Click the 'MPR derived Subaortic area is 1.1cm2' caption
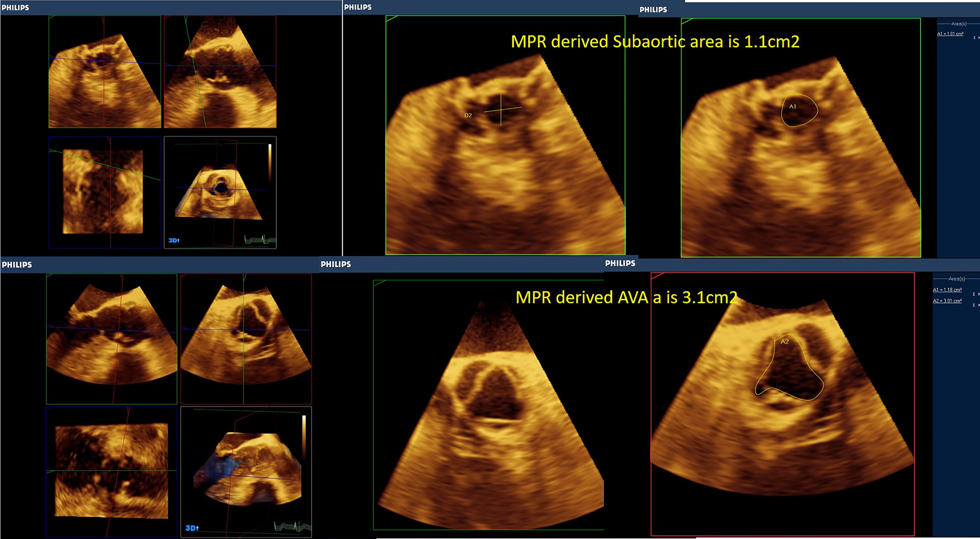This screenshot has height=539, width=980. pyautogui.click(x=655, y=41)
